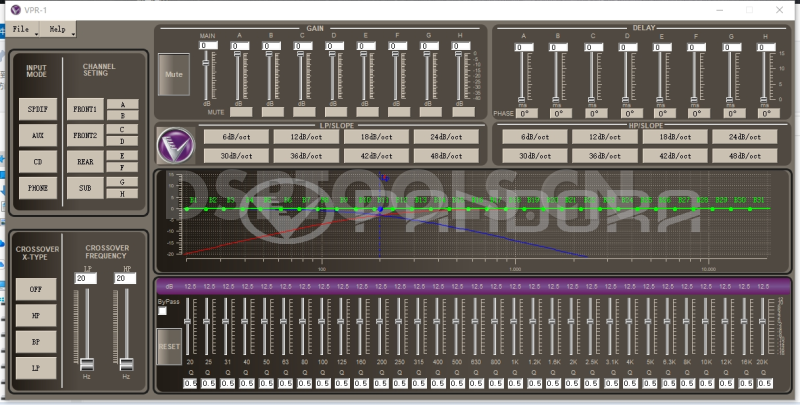Select 48dB/oct in the HP/SLOPE section
The width and height of the screenshot is (800, 405).
coord(745,156)
